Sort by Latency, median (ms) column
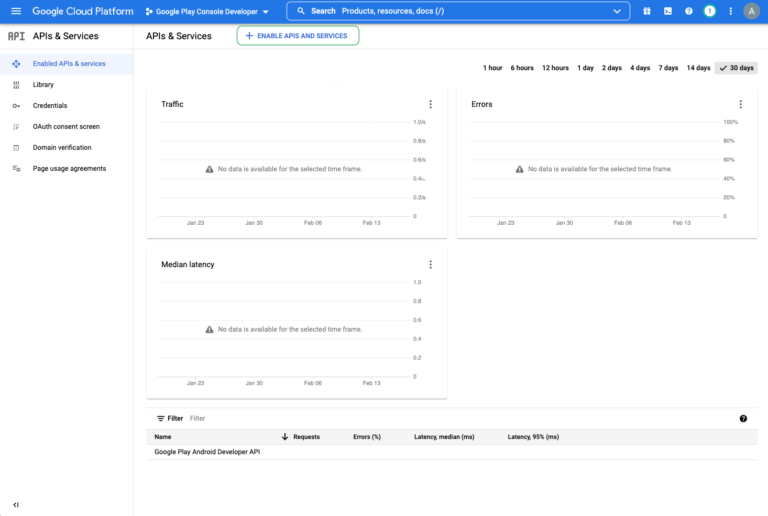The height and width of the screenshot is (516, 768). click(x=444, y=437)
